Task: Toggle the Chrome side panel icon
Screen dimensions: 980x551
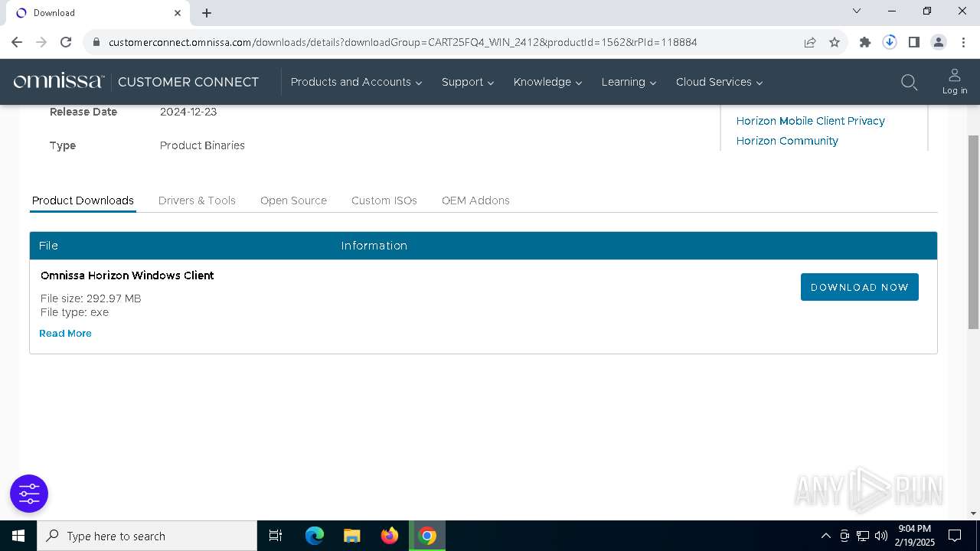Action: pos(914,42)
